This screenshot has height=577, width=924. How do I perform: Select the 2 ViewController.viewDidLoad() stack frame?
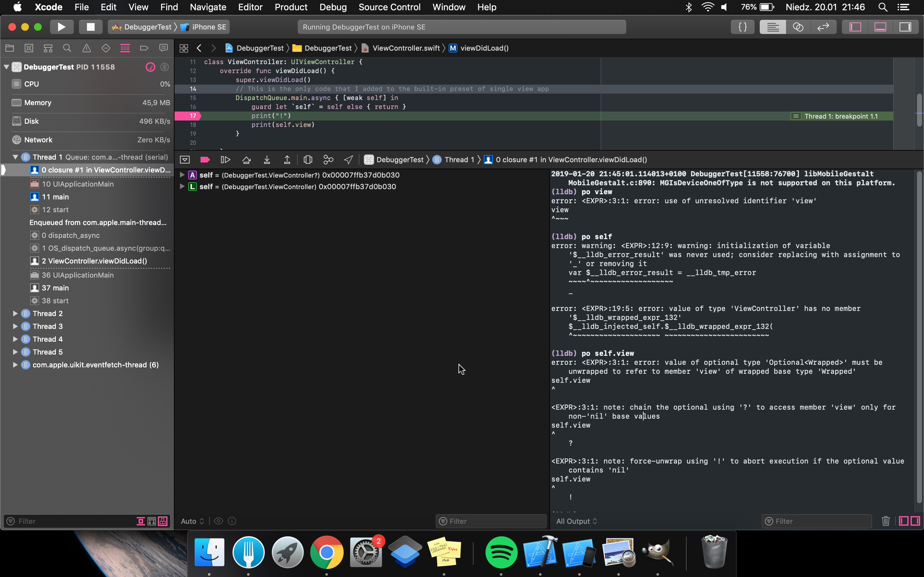point(94,261)
